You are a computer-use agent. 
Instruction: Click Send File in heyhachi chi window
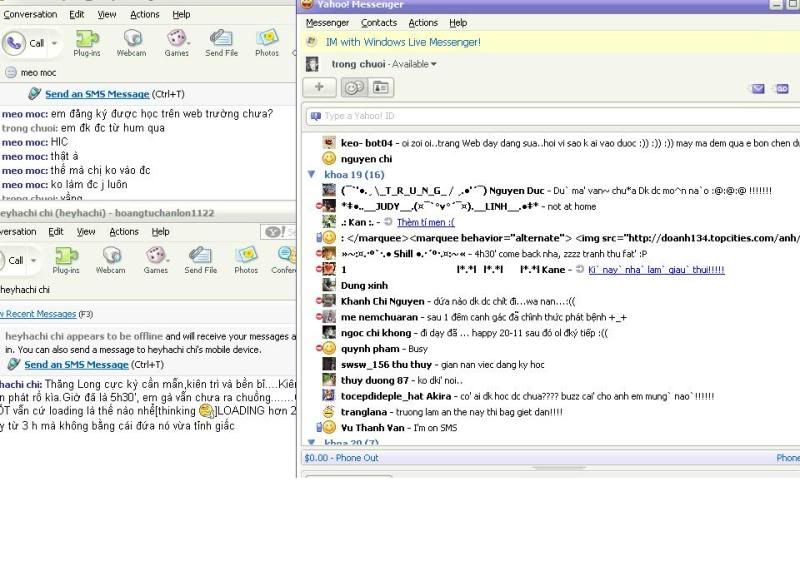(x=201, y=260)
